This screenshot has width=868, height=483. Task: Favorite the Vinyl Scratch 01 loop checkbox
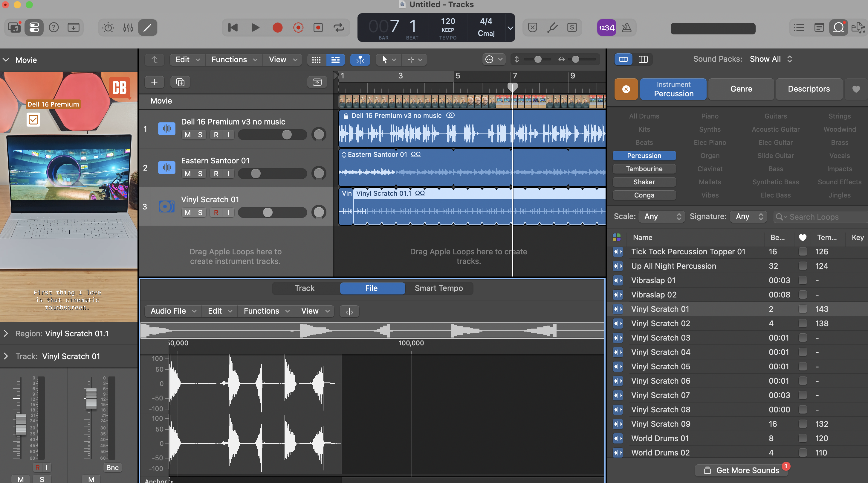click(x=802, y=309)
